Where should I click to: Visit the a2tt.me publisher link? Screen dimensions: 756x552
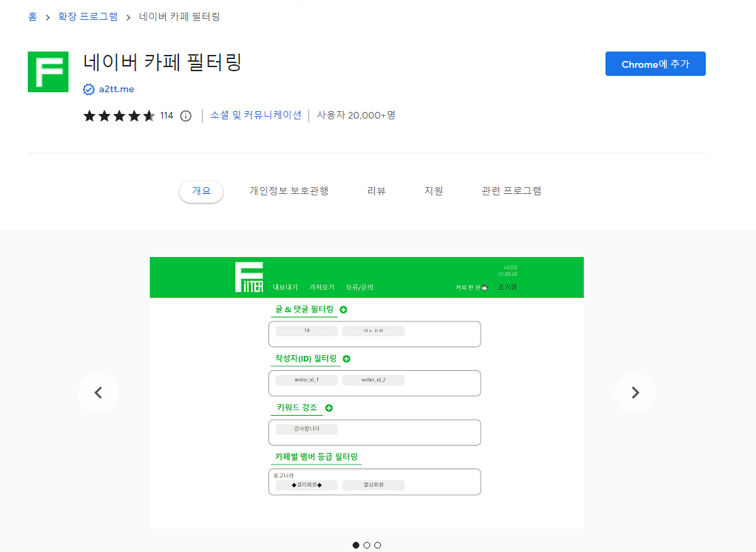(117, 90)
